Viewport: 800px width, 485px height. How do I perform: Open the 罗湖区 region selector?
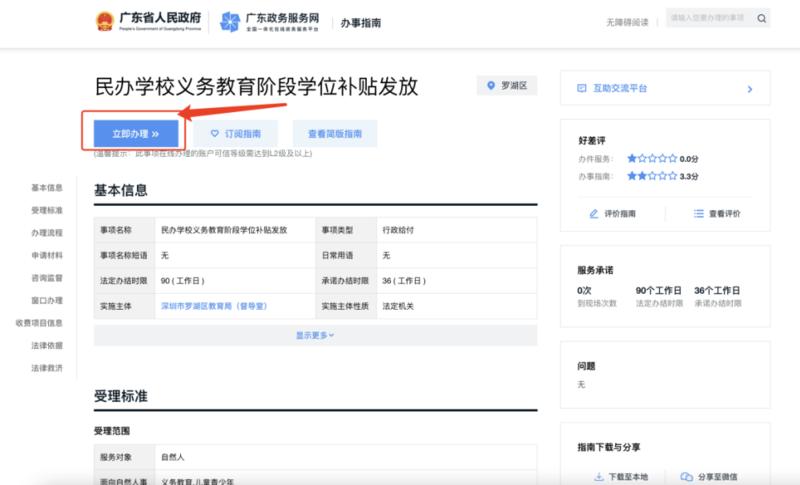pyautogui.click(x=507, y=86)
